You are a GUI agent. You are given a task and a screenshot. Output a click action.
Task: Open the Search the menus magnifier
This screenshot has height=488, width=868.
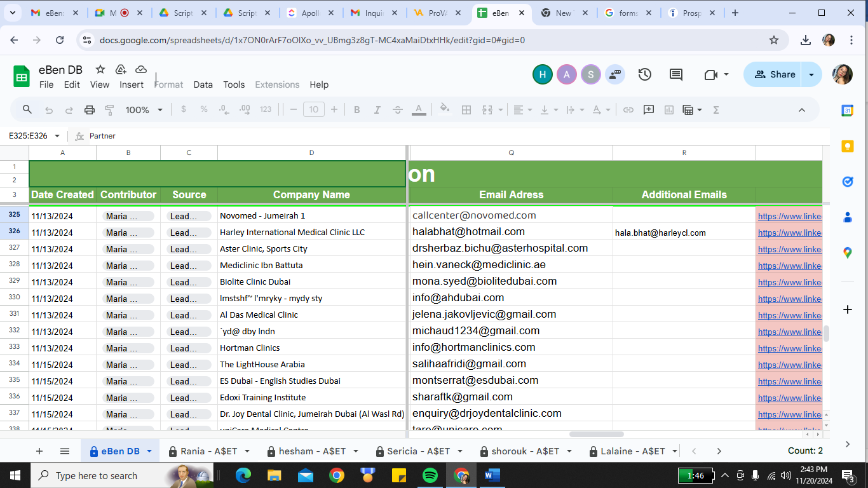pos(27,109)
